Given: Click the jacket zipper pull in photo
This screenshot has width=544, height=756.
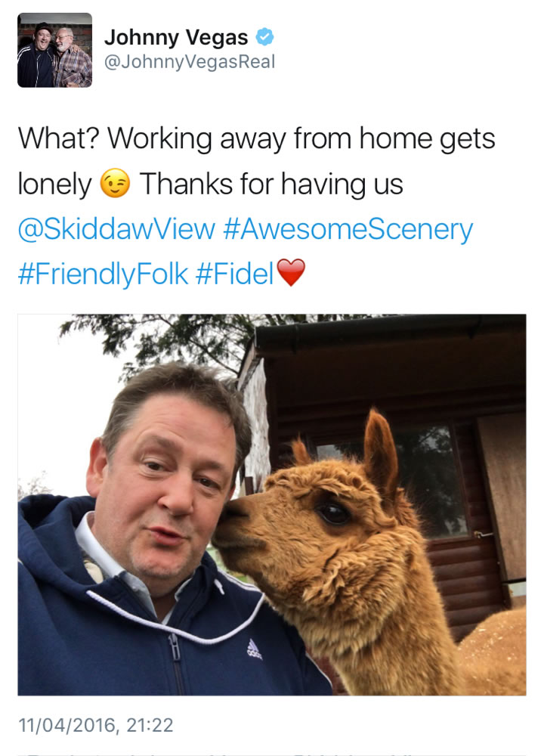Looking at the screenshot, I should (x=175, y=647).
